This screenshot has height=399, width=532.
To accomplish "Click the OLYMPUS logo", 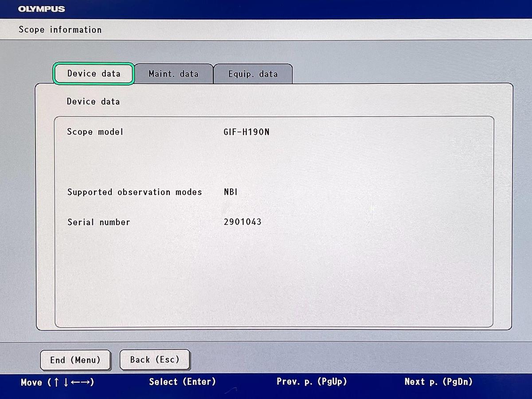I will [x=42, y=9].
